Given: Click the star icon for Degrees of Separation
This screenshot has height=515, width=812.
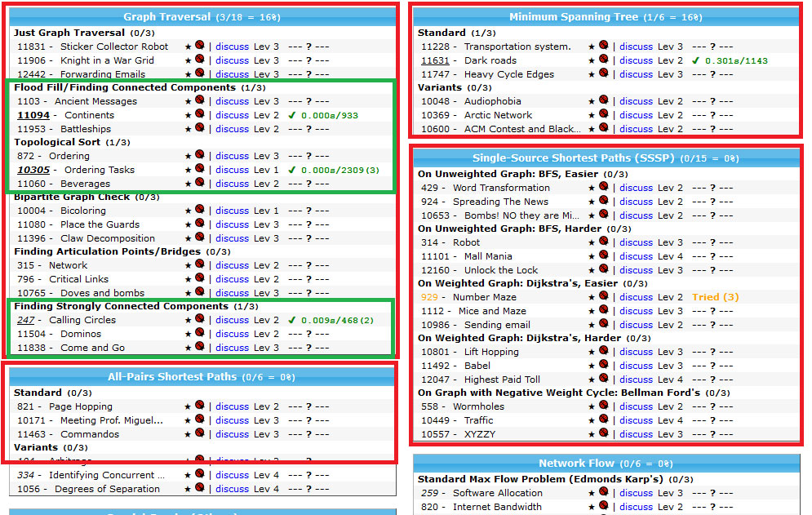Looking at the screenshot, I should (x=188, y=489).
